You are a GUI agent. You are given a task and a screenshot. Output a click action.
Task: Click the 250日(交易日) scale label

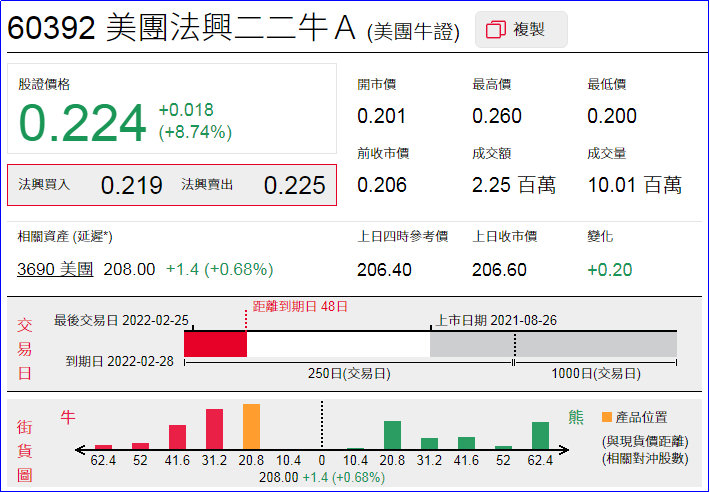click(x=349, y=374)
